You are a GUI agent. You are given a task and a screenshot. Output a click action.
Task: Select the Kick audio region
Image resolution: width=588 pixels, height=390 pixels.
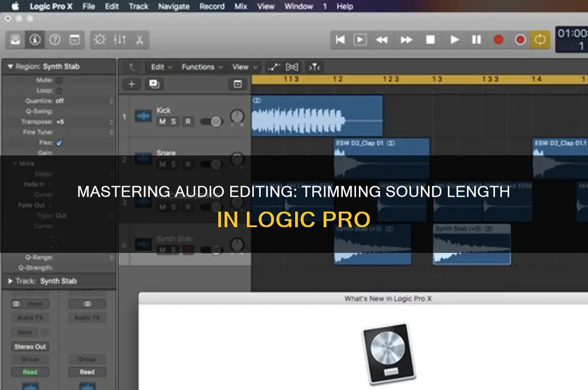click(317, 116)
